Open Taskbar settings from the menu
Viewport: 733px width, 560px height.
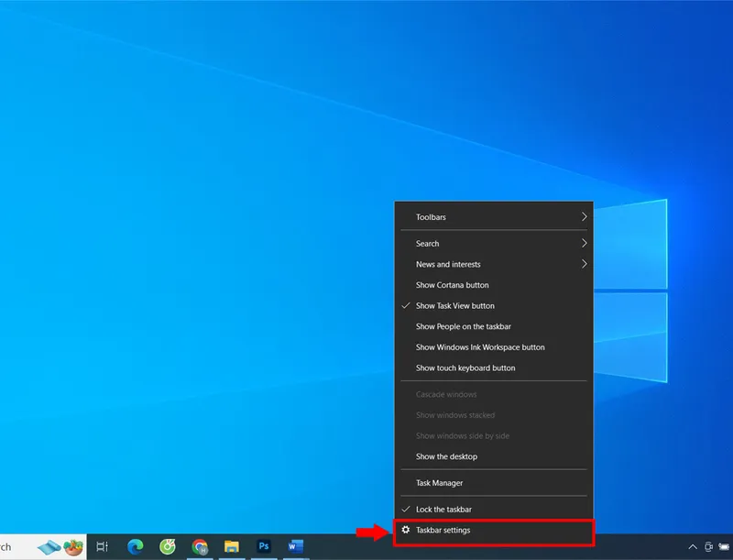[x=443, y=530]
